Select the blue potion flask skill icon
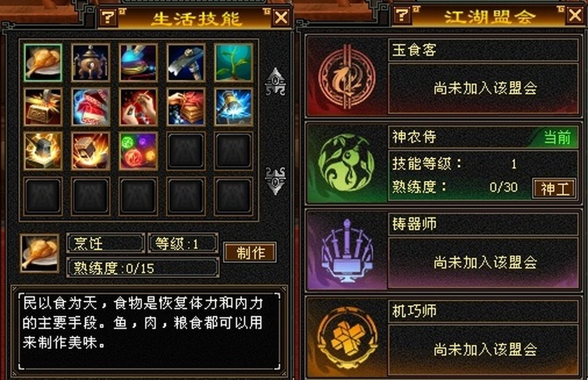Screen dimensions: 588x380 click(138, 63)
